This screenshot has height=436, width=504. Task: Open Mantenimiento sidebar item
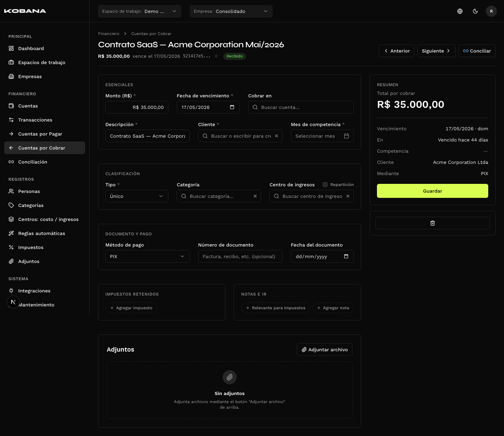[44, 305]
